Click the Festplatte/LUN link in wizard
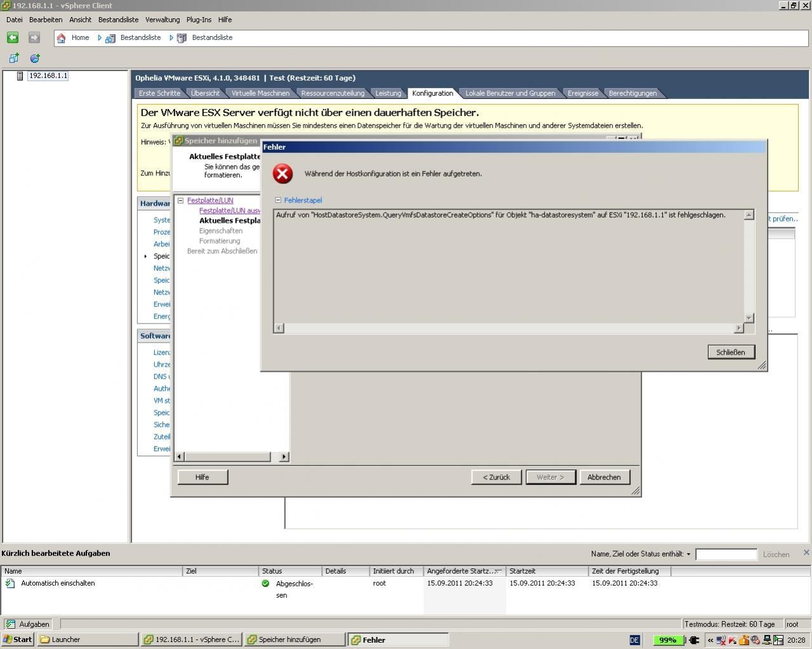This screenshot has width=812, height=649. point(210,200)
